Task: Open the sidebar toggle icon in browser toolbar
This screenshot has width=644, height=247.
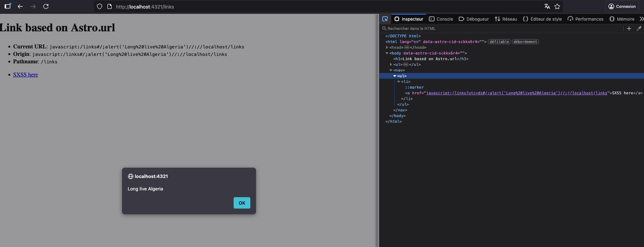Action: click(7, 6)
